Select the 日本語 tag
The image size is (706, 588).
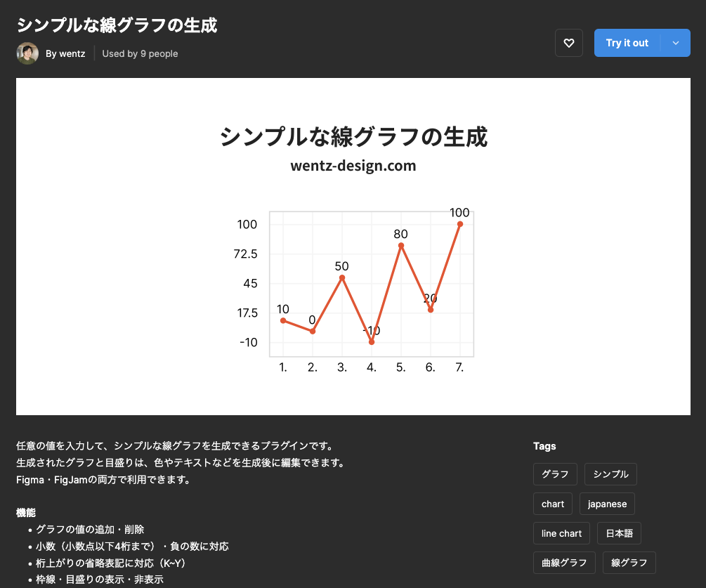pos(619,533)
